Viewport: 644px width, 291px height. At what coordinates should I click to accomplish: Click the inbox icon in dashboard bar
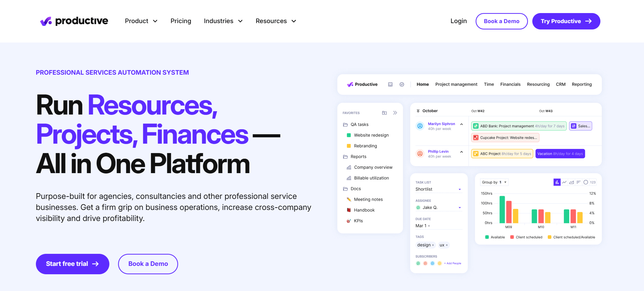(390, 84)
